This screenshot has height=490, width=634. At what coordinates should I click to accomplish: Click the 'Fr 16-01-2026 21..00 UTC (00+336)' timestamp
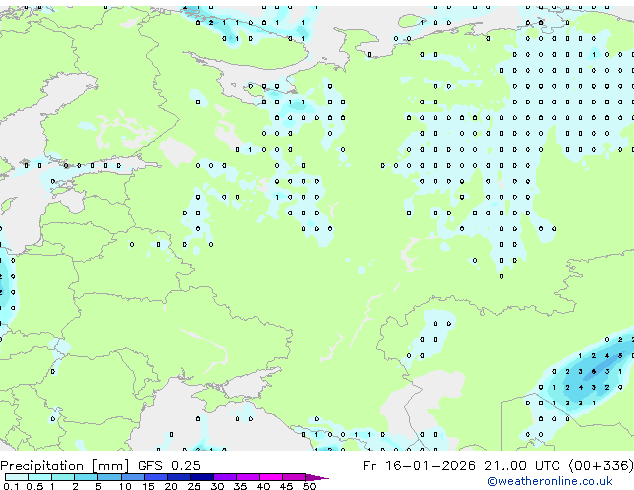(498, 466)
